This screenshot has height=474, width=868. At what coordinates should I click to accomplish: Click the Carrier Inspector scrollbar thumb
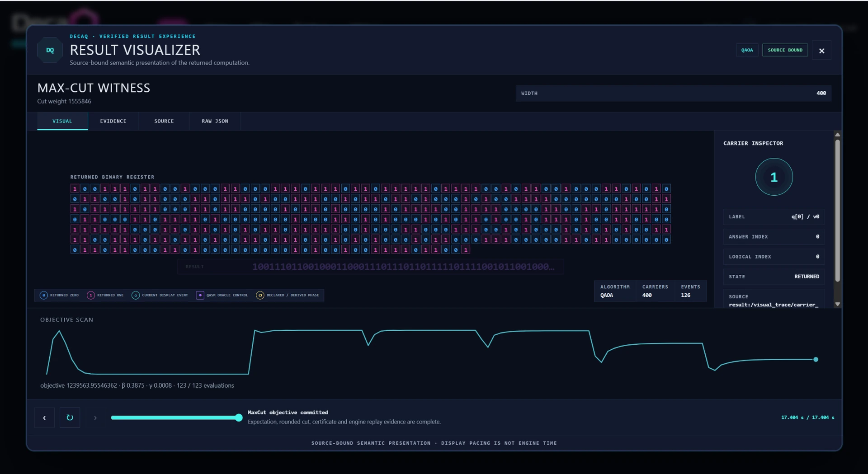[x=837, y=211]
